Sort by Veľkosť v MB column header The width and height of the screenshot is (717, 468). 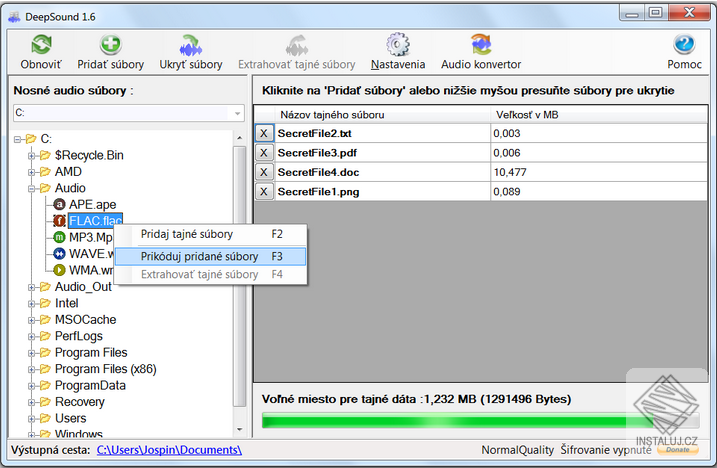coord(599,115)
